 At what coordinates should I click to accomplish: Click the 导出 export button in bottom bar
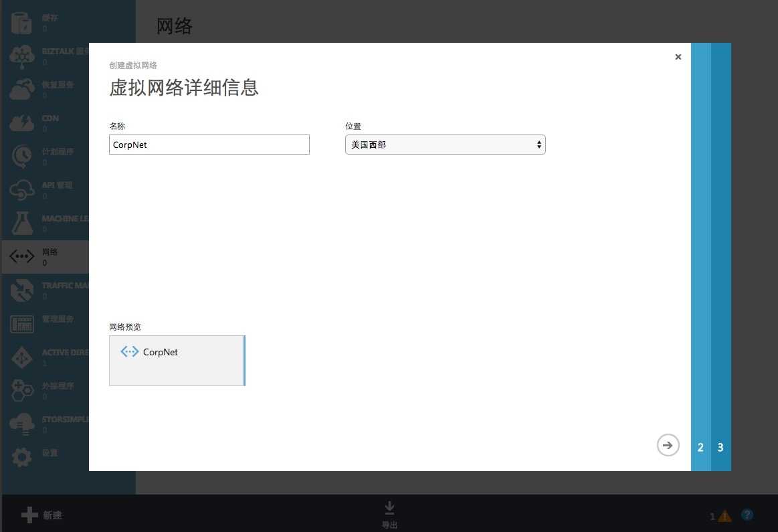click(389, 514)
